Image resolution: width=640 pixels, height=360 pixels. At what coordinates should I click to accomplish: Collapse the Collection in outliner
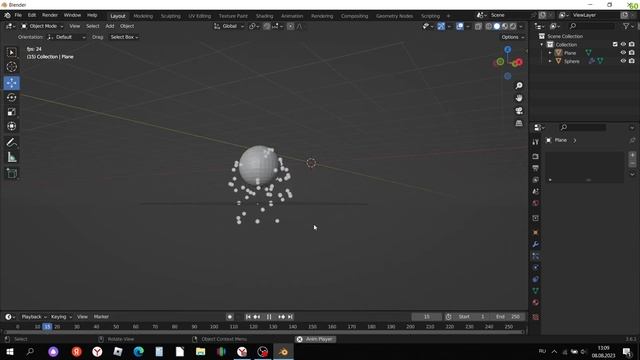[x=542, y=44]
